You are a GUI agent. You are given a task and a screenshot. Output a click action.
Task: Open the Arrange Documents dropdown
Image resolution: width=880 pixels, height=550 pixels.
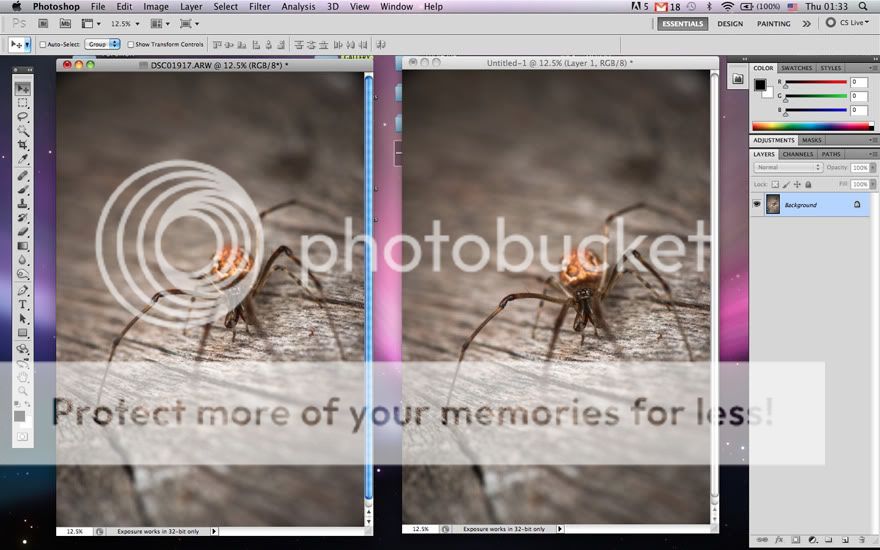point(160,24)
